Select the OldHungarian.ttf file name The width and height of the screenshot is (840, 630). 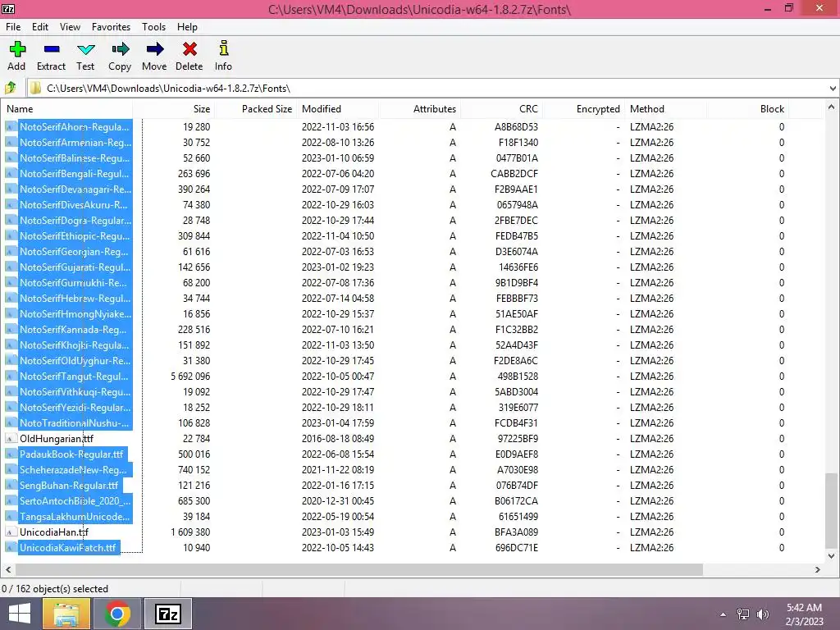pos(57,439)
